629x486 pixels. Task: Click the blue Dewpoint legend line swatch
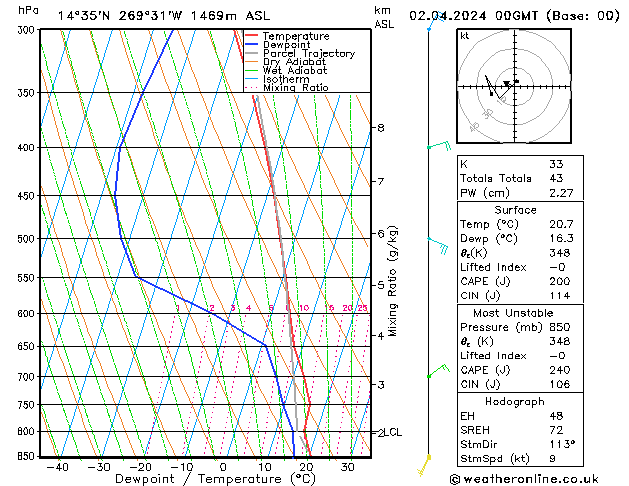tap(252, 44)
